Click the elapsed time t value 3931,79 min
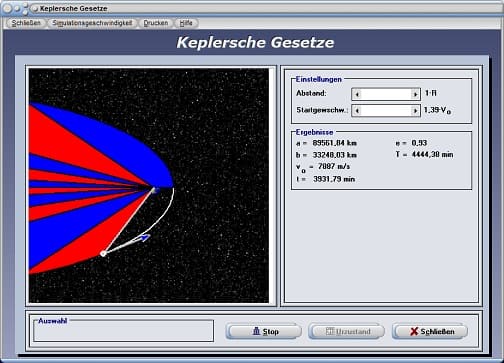Image resolution: width=504 pixels, height=363 pixels. tap(334, 179)
